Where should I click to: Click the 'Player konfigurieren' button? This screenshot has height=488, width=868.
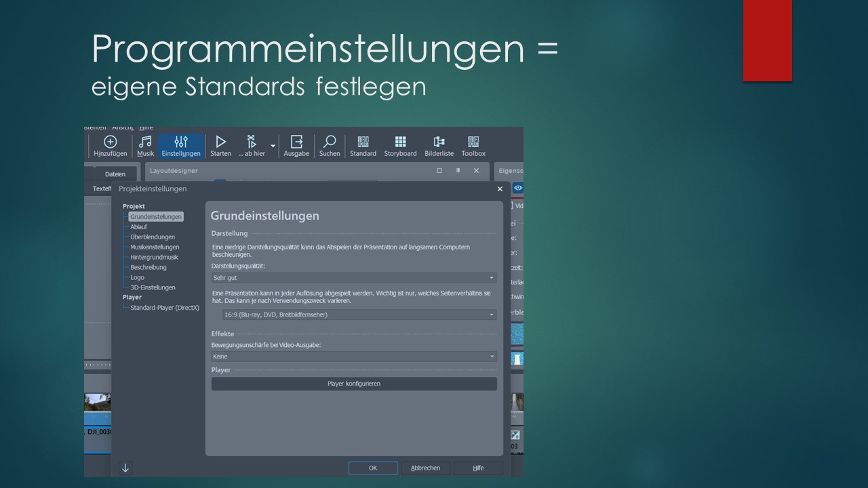click(354, 384)
